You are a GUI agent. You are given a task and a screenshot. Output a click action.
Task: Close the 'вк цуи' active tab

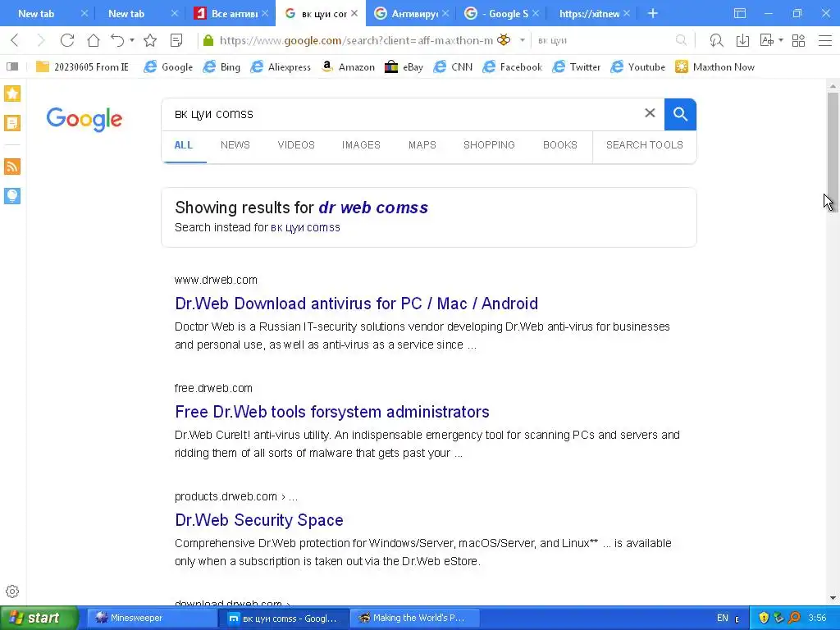pyautogui.click(x=354, y=13)
